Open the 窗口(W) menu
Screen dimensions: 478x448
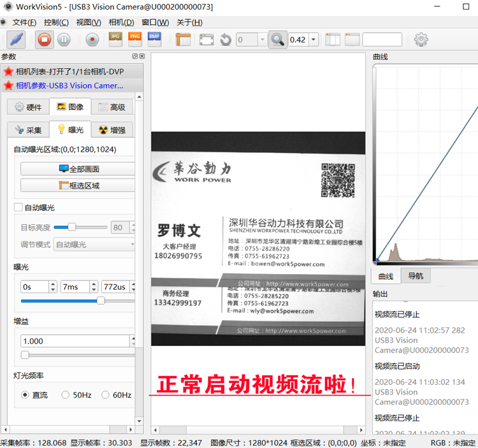155,22
